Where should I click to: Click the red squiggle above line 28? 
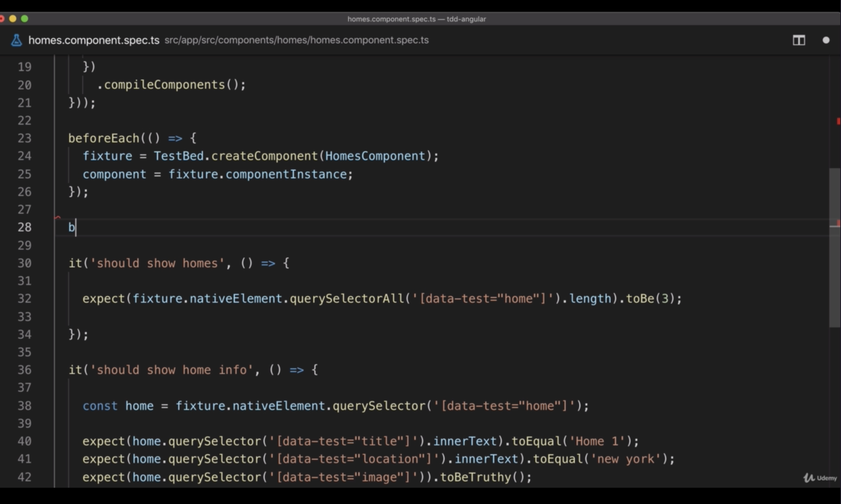pyautogui.click(x=58, y=217)
